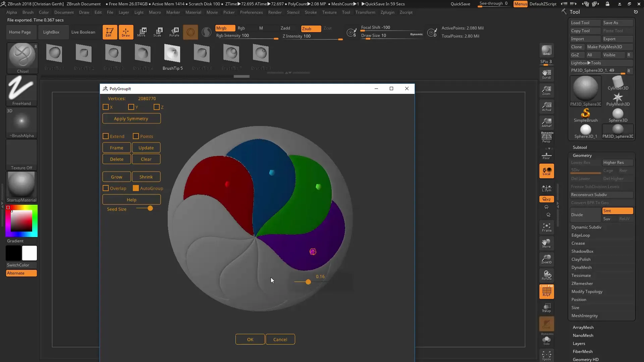The image size is (644, 362).
Task: Toggle Solo mode icon
Action: 546,340
